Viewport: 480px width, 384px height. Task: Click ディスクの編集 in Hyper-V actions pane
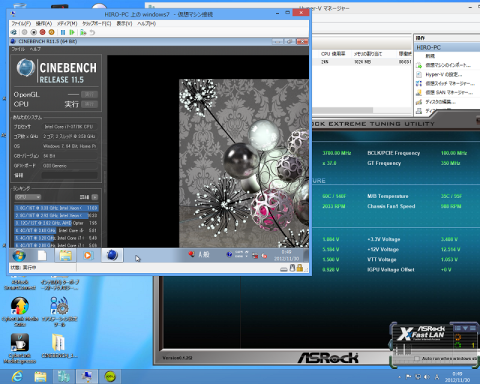click(x=440, y=101)
